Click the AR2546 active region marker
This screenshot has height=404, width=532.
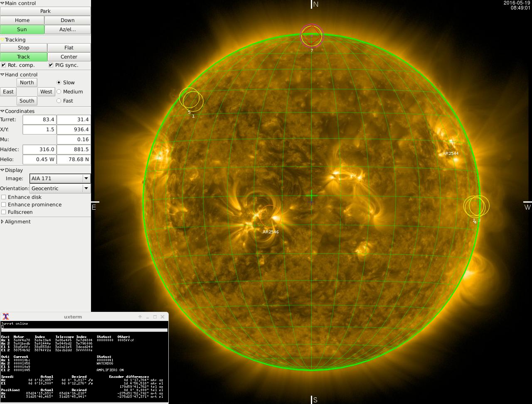(x=270, y=217)
